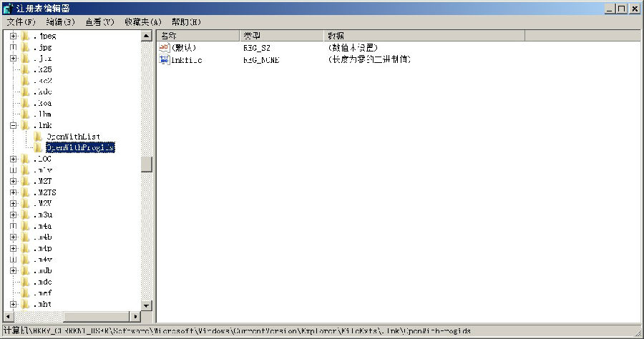Viewport: 644px width, 339px height.
Task: Open the 收藏夹(A) menu
Action: click(x=142, y=22)
